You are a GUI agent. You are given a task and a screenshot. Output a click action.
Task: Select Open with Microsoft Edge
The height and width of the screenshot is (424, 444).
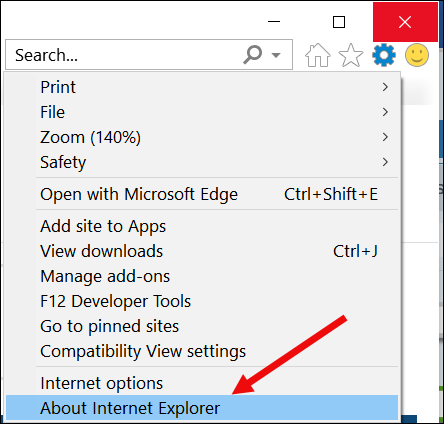click(x=202, y=194)
